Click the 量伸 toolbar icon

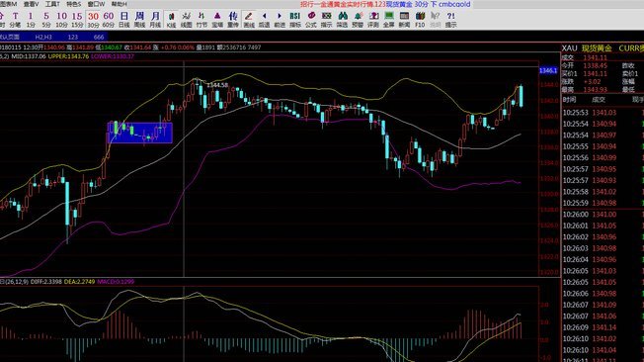coord(233,20)
